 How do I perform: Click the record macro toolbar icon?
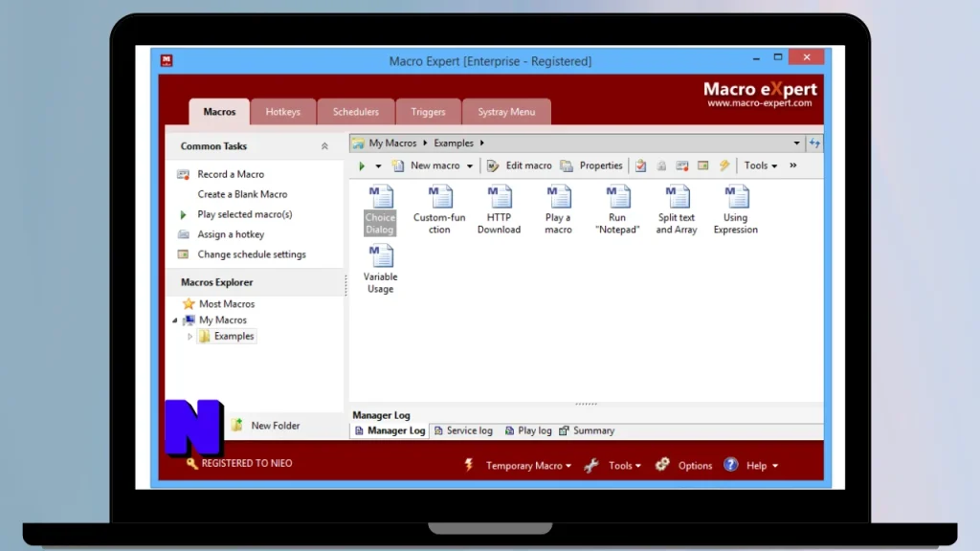pos(681,165)
